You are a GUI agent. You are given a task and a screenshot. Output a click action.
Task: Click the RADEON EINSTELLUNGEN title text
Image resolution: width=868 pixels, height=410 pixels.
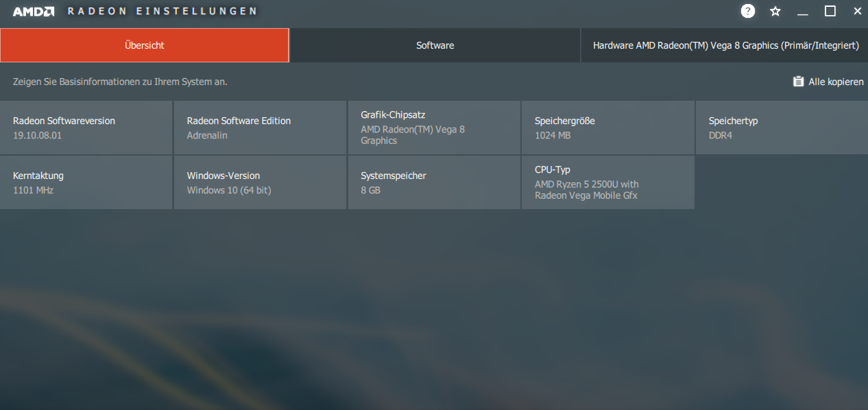point(162,11)
